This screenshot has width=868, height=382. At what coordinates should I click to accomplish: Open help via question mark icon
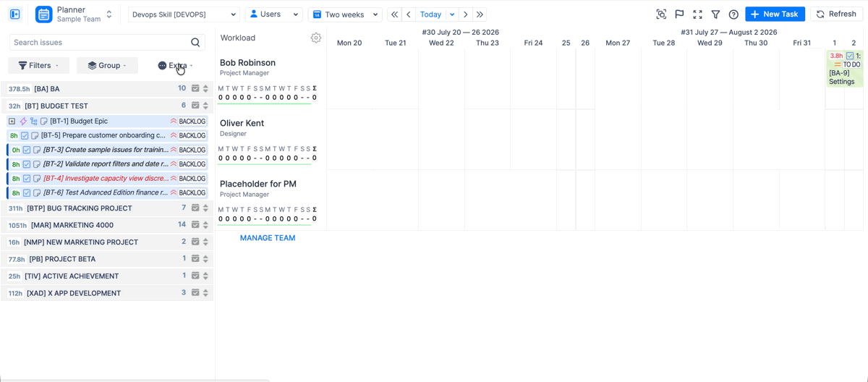tap(733, 14)
